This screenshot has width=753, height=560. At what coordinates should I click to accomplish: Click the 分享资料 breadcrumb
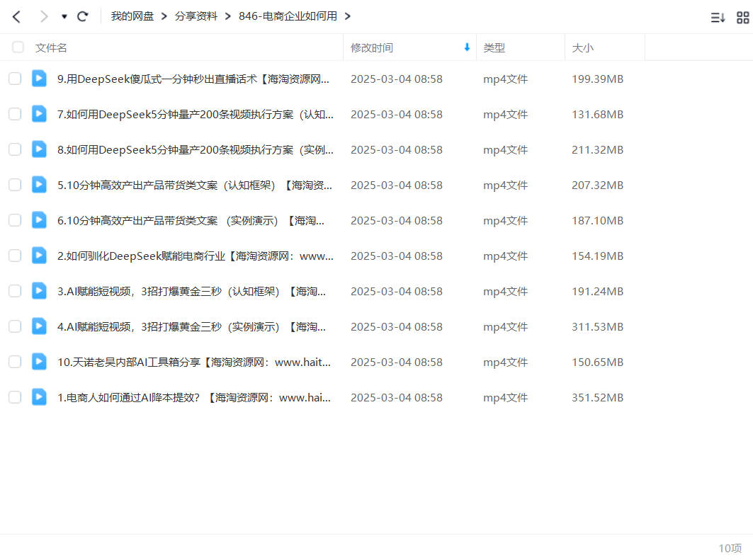[196, 16]
